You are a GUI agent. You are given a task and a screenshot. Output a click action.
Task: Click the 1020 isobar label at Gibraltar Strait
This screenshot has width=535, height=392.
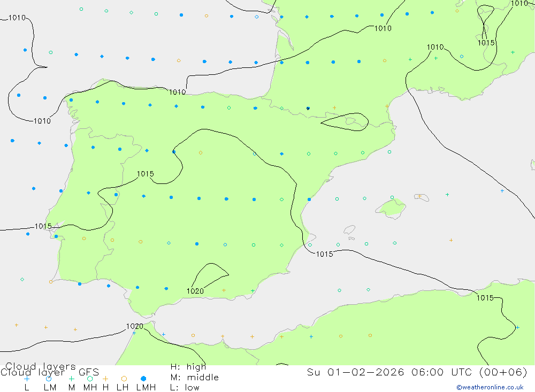pos(135,326)
